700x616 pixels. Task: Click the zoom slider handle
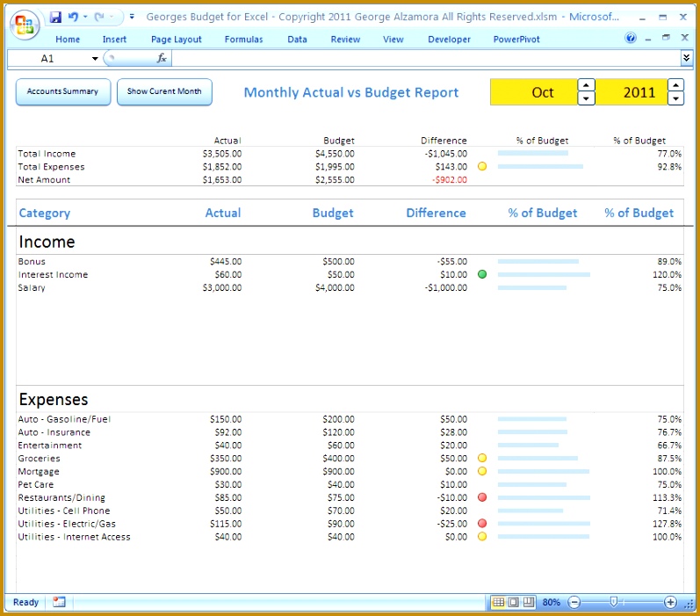pyautogui.click(x=614, y=602)
